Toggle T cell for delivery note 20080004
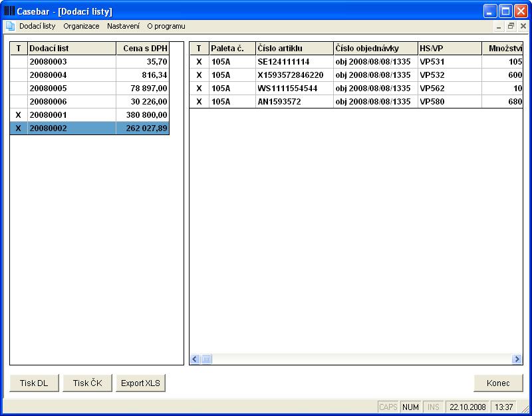Screen dimensions: 532x416 [x=19, y=75]
